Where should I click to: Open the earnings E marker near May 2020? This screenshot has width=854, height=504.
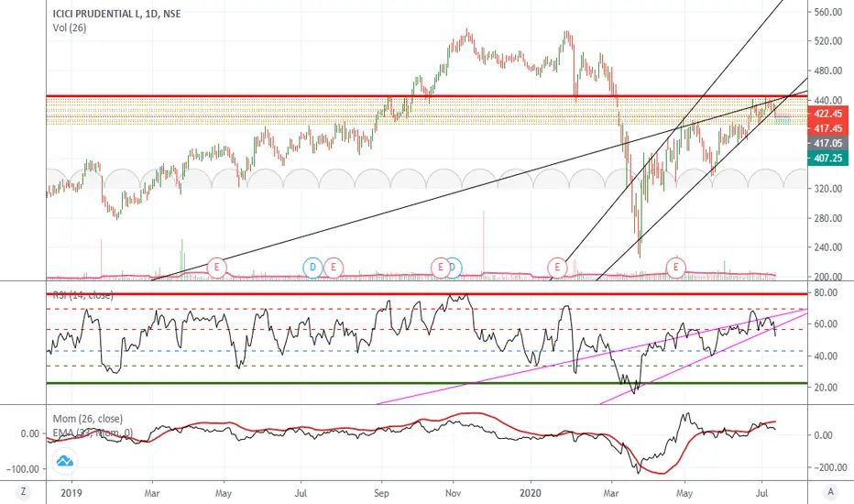[x=676, y=268]
